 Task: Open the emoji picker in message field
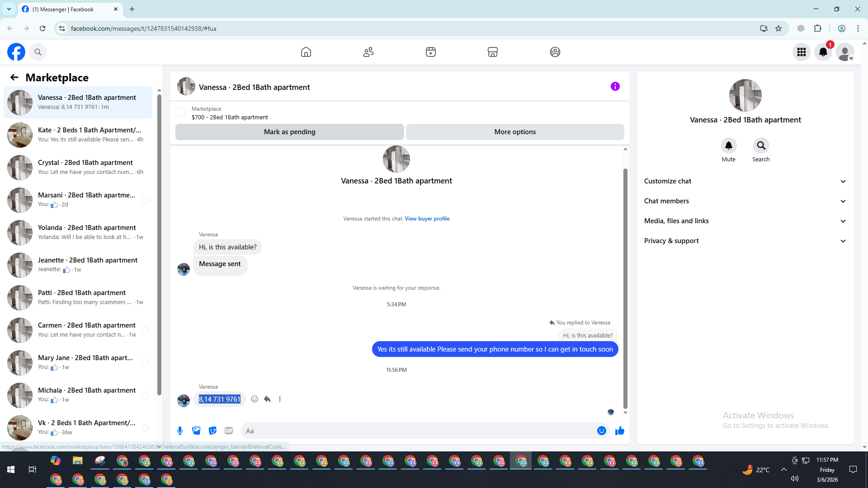pyautogui.click(x=601, y=431)
